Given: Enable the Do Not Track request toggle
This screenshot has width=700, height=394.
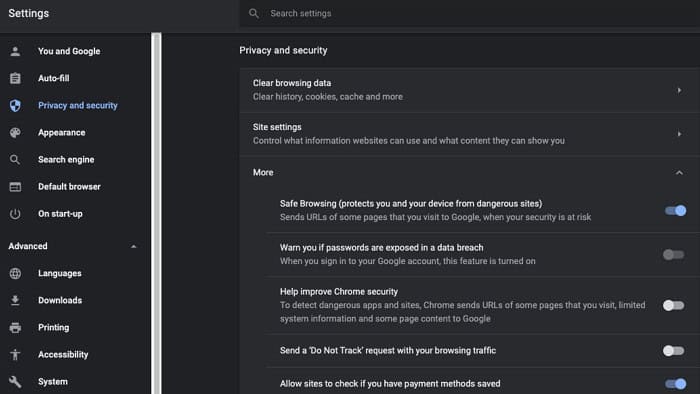Looking at the screenshot, I should (x=674, y=351).
